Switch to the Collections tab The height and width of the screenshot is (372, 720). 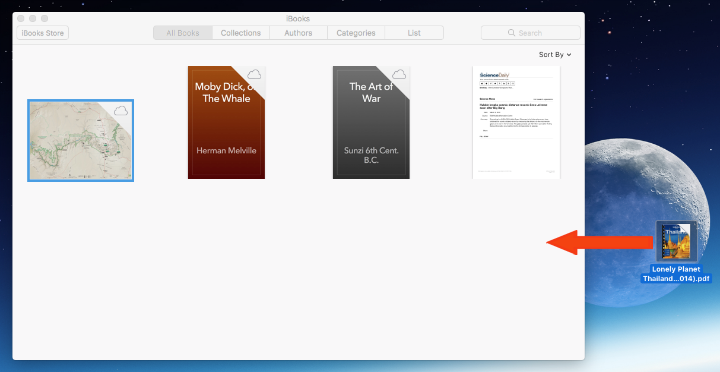(x=241, y=33)
